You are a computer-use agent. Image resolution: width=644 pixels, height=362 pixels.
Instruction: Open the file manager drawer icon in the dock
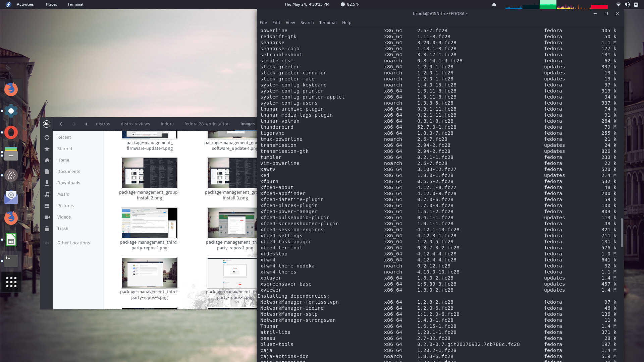point(11,154)
